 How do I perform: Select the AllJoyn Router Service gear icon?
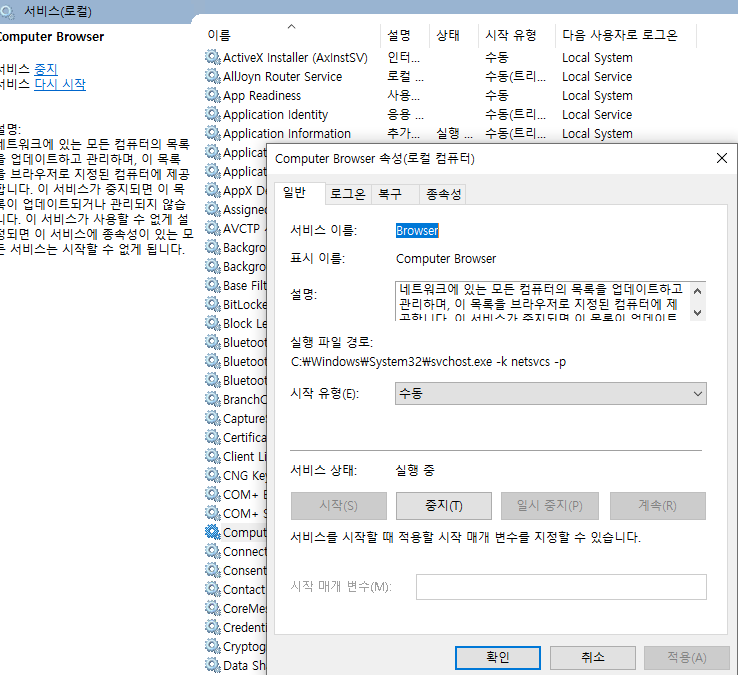[x=213, y=76]
